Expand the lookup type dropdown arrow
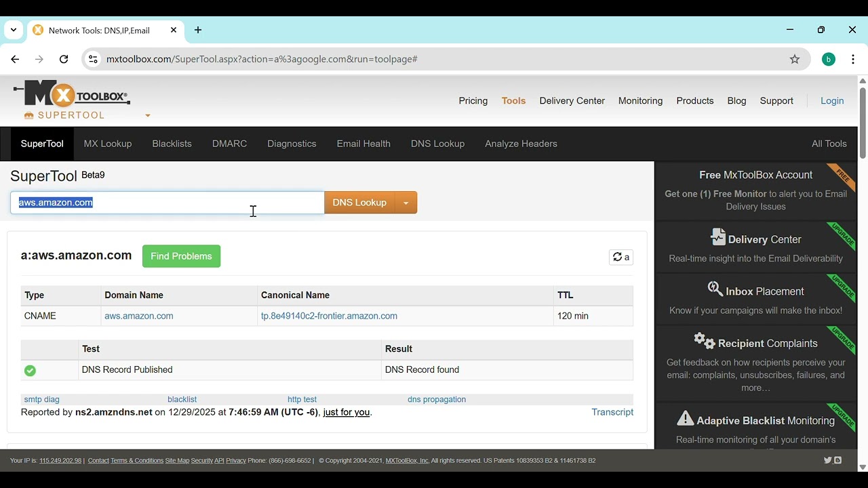Image resolution: width=868 pixels, height=488 pixels. pos(406,203)
